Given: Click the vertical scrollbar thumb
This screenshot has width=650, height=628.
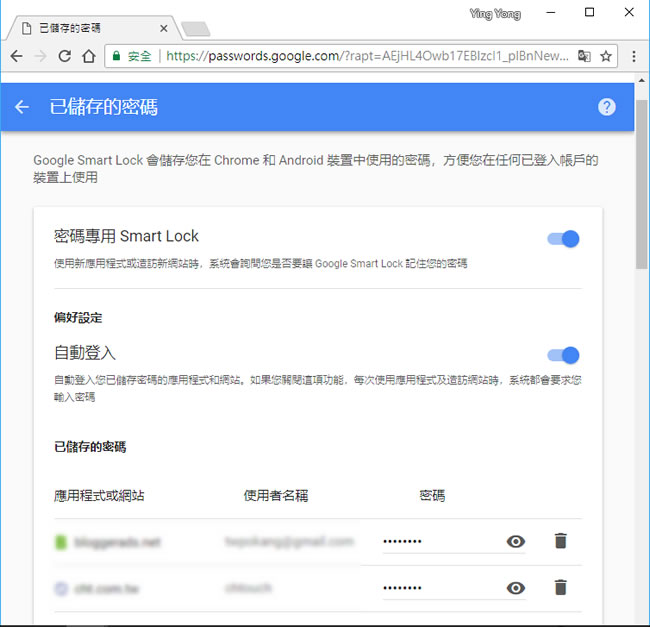Looking at the screenshot, I should coord(641,184).
